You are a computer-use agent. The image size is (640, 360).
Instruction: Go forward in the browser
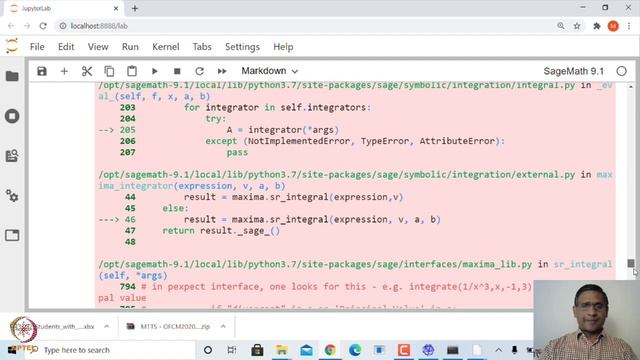point(27,26)
